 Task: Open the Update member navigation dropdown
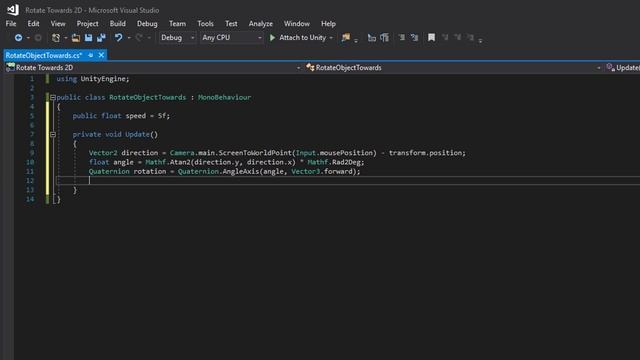(x=622, y=68)
